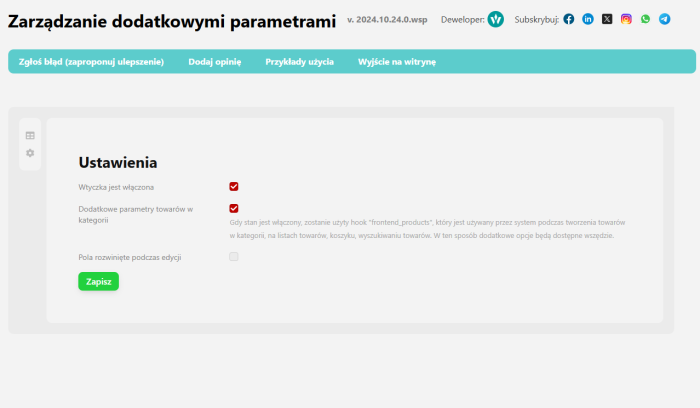Image resolution: width=700 pixels, height=408 pixels.
Task: Open the WhatsApp subscribe icon
Action: [645, 19]
